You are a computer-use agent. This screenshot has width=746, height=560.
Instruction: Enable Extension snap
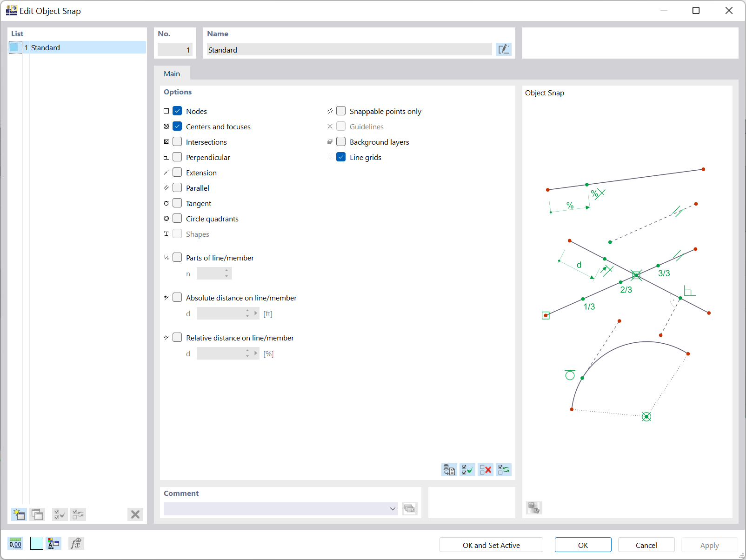point(177,173)
